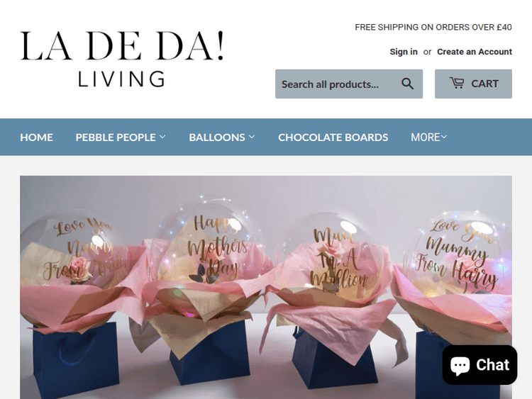Click the Create an Account link
The height and width of the screenshot is (399, 532).
475,52
